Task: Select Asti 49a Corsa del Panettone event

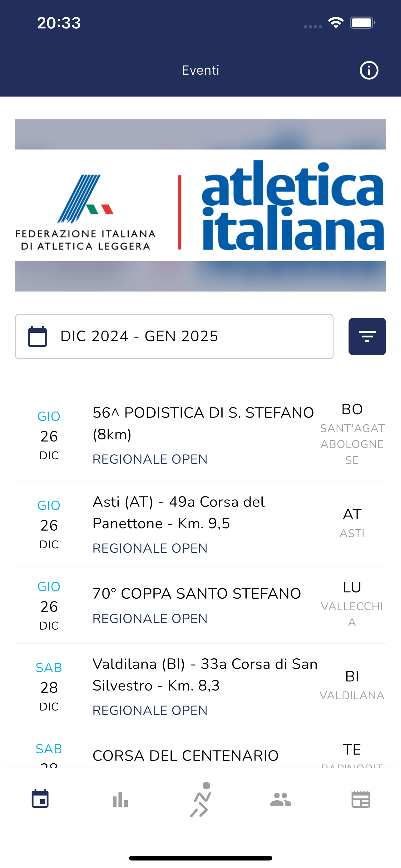Action: (x=178, y=512)
